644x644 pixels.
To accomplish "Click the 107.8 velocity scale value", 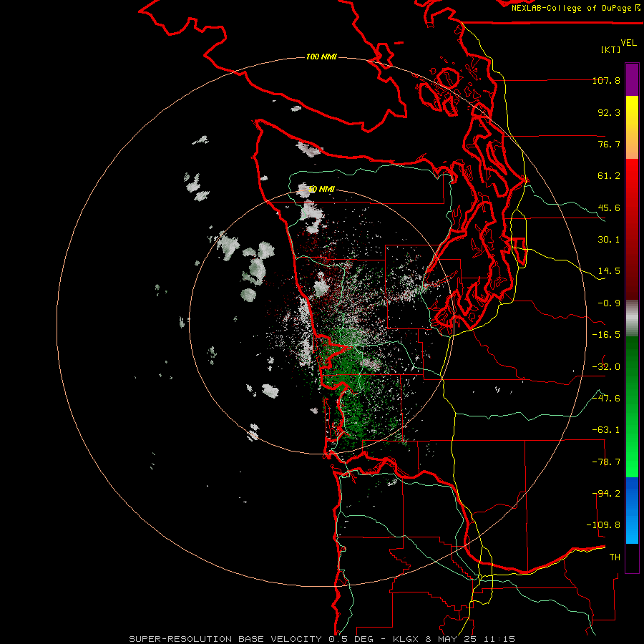I will click(606, 80).
